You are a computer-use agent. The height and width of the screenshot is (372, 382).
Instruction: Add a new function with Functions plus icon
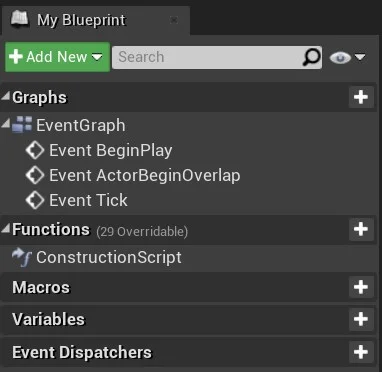point(361,229)
